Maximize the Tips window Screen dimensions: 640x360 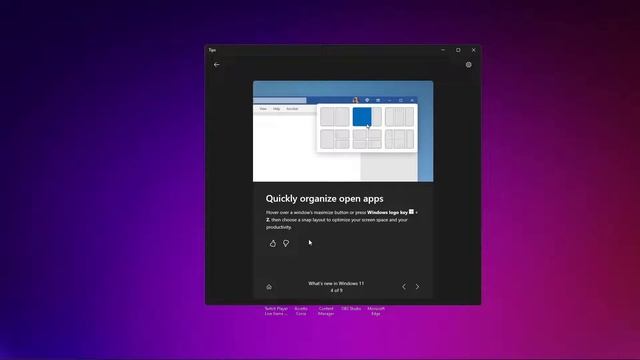tap(458, 50)
